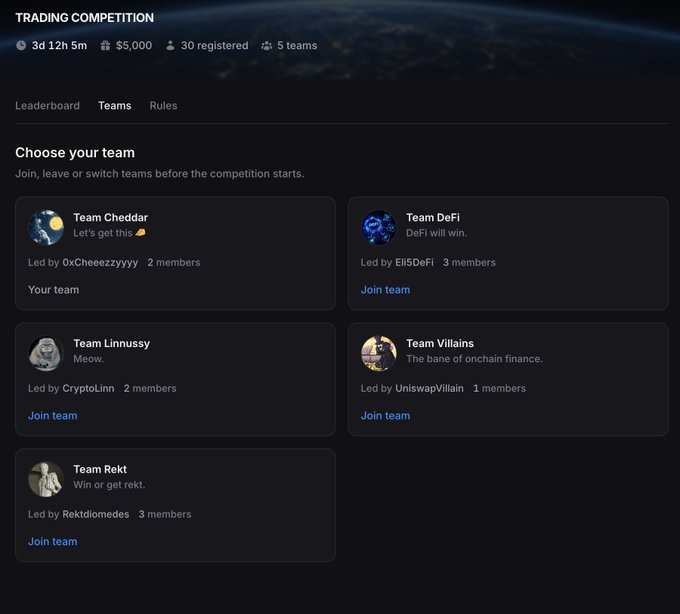
Task: Click leader name Eli5DeFi
Action: [414, 262]
